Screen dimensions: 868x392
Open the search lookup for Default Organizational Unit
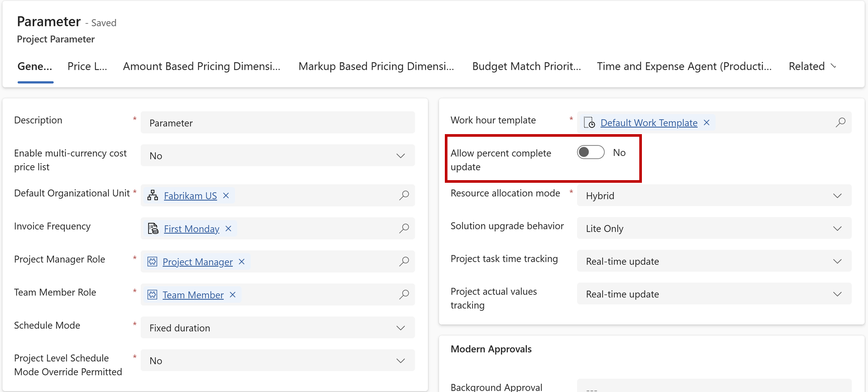pos(404,195)
